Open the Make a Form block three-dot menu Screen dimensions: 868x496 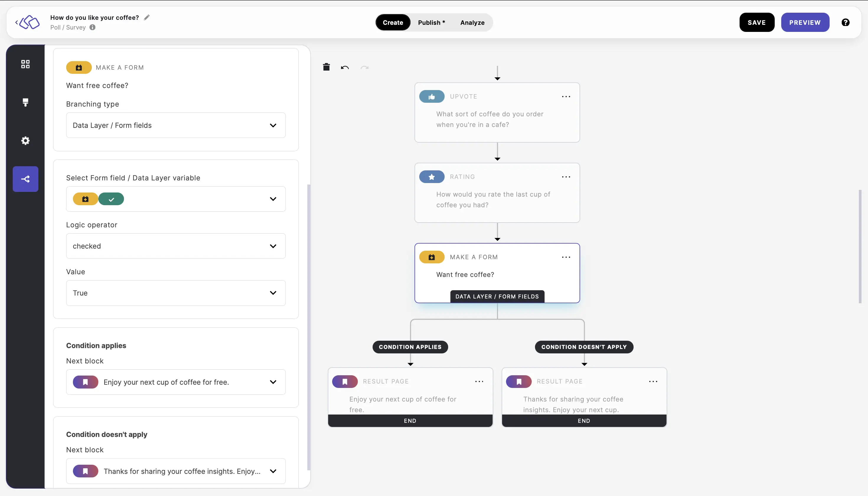point(566,257)
